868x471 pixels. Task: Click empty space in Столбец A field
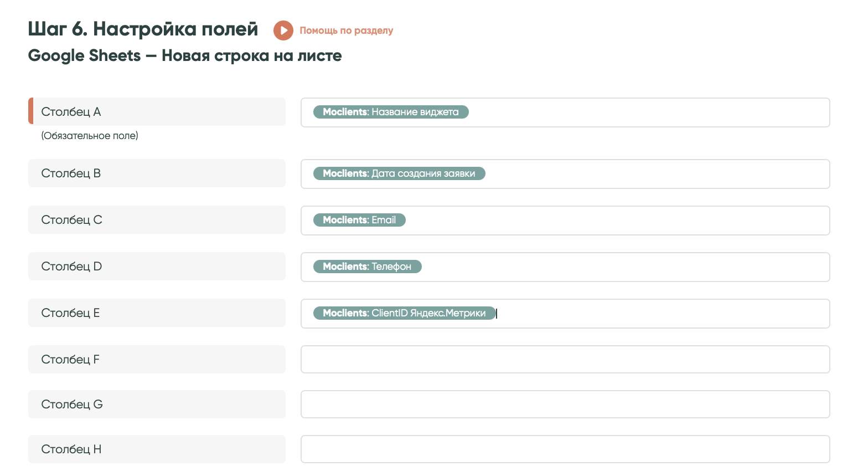[648, 112]
